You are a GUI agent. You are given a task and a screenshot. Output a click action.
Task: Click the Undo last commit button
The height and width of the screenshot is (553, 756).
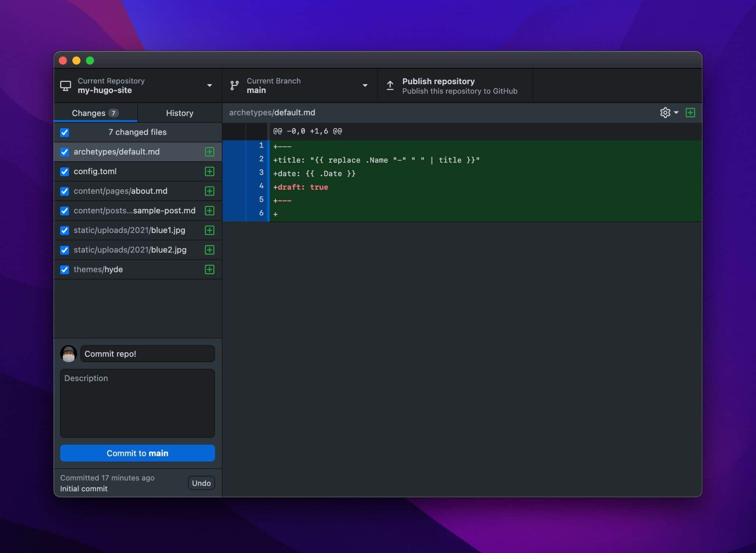point(201,482)
